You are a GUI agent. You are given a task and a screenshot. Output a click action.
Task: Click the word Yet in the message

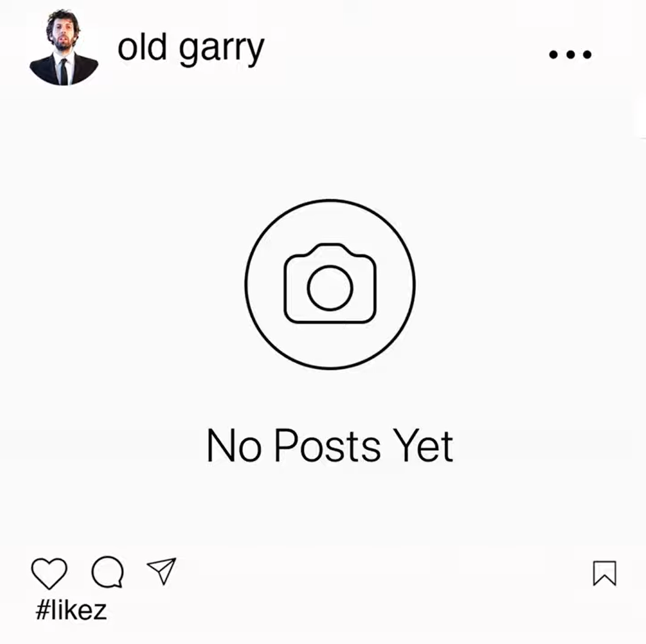(423, 445)
